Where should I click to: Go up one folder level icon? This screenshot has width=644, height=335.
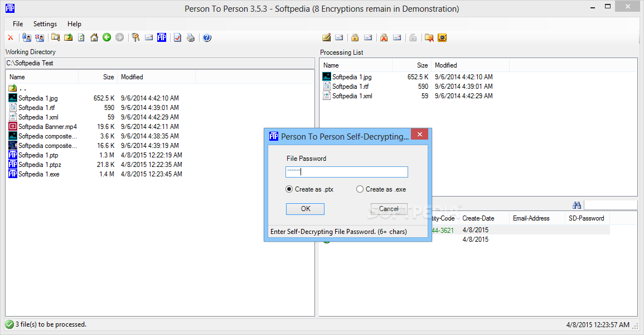coord(68,38)
